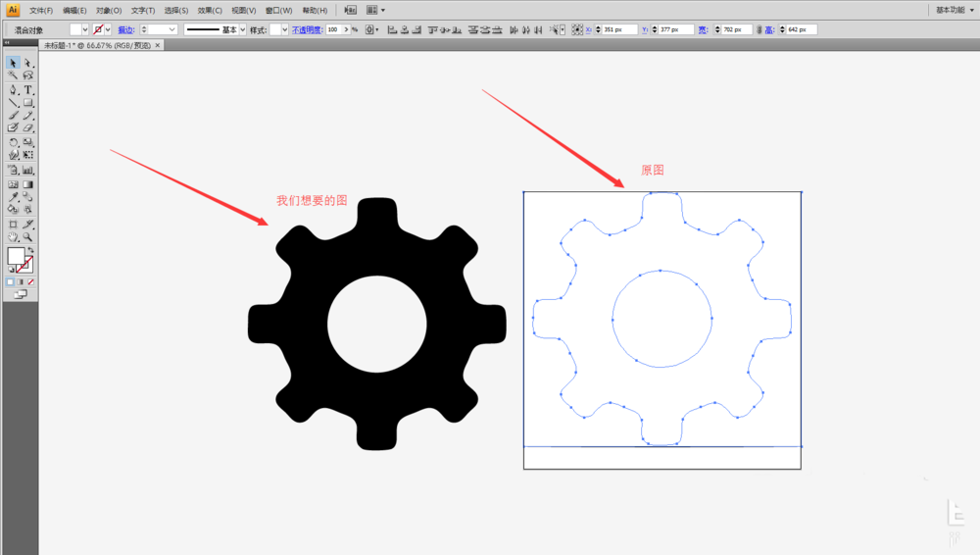Select the Direct Selection tool
This screenshot has height=555, width=980.
tap(28, 63)
